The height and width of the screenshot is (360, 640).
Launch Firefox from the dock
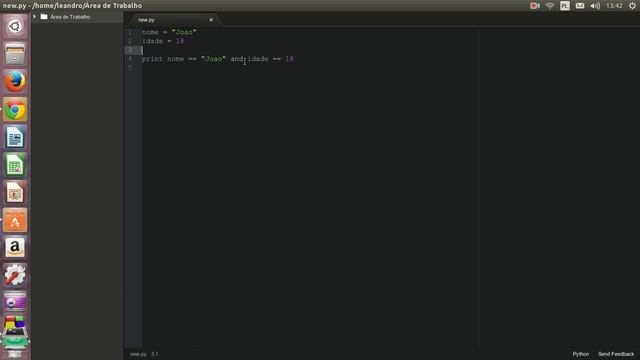15,81
